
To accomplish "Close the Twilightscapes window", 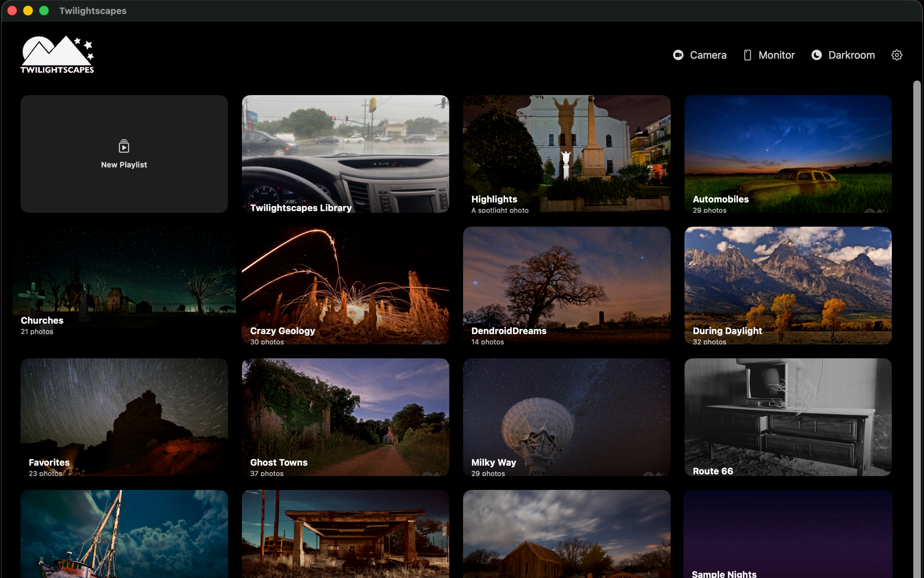I will pyautogui.click(x=12, y=11).
